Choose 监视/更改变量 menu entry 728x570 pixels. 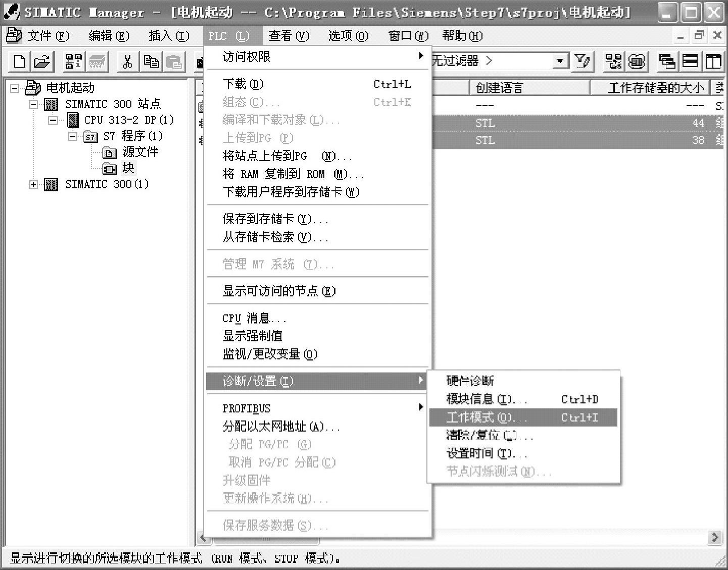click(x=317, y=354)
